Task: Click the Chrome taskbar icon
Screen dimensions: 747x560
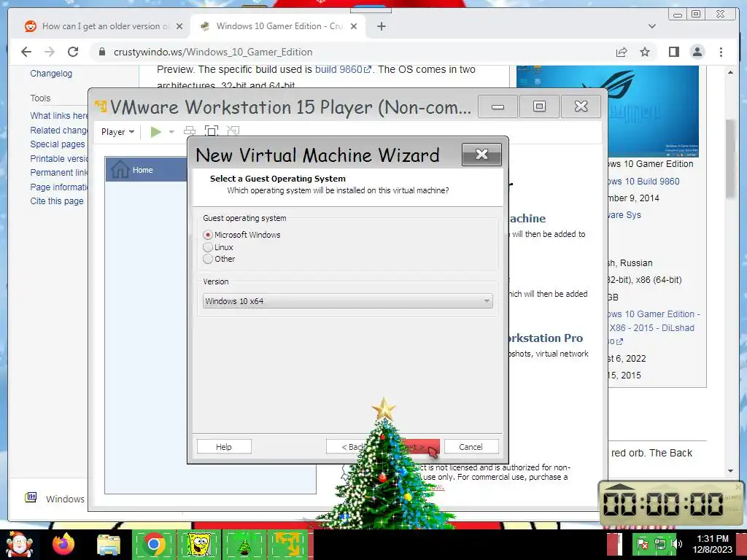Action: pyautogui.click(x=153, y=544)
